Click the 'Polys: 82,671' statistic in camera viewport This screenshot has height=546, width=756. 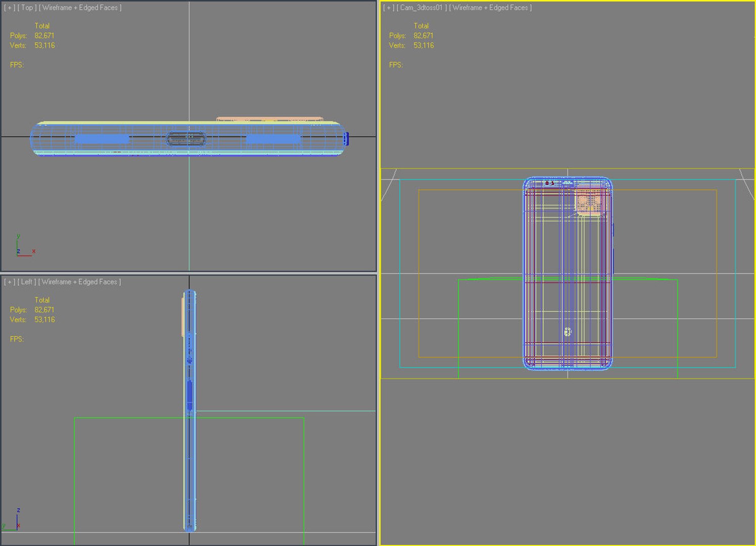(411, 35)
